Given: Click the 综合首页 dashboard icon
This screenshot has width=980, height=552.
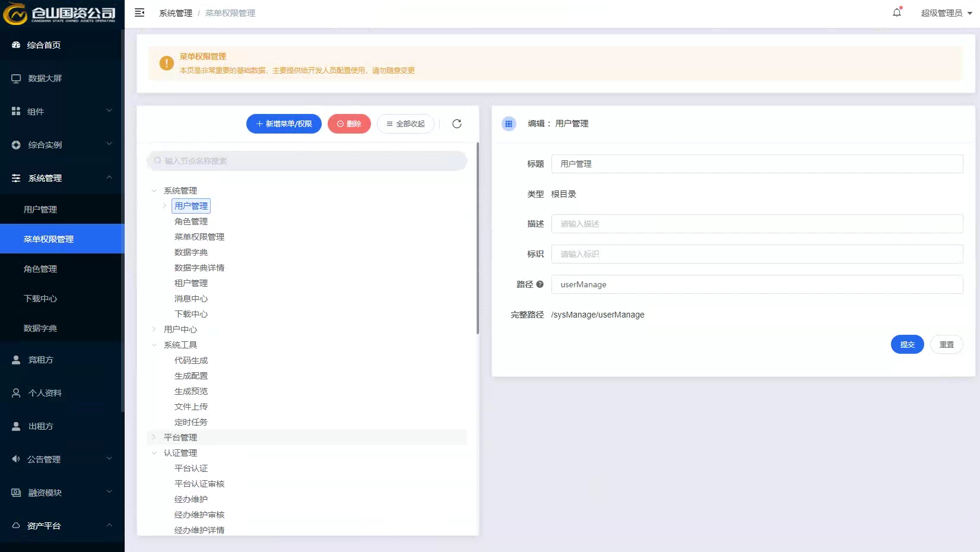Looking at the screenshot, I should [x=16, y=45].
